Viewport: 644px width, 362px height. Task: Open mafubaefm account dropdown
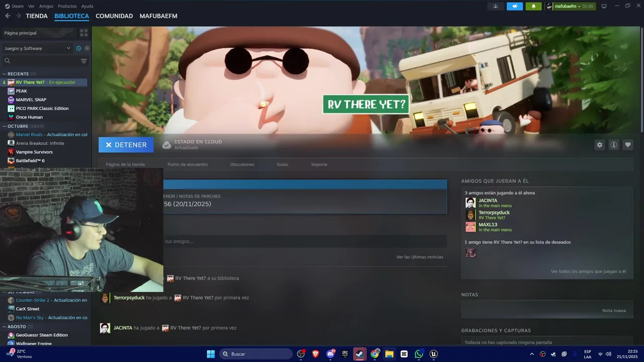[570, 6]
